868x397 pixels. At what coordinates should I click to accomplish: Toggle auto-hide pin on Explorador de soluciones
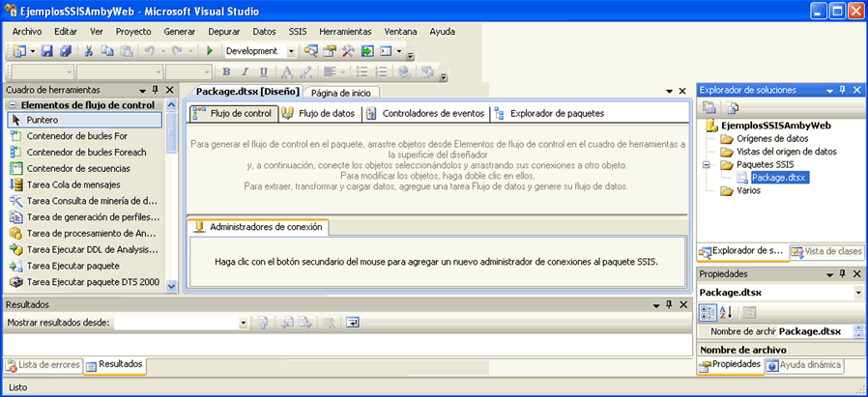[x=843, y=90]
